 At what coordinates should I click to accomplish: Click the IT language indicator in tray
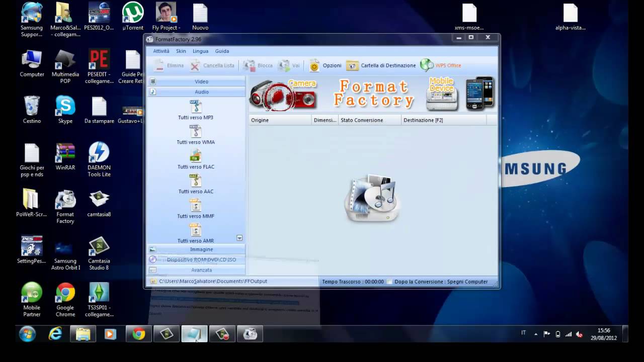(523, 333)
